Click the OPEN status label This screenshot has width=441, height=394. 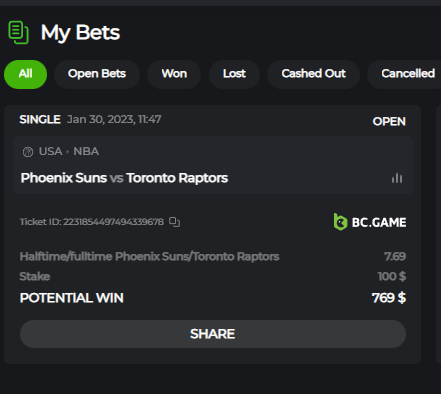[389, 121]
